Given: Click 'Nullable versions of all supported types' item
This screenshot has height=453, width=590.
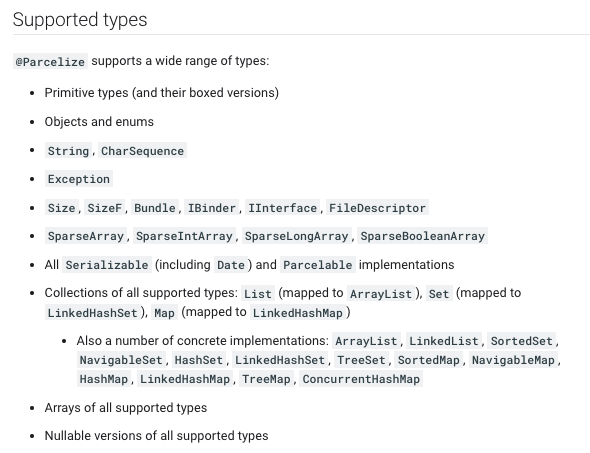Looking at the screenshot, I should tap(156, 435).
